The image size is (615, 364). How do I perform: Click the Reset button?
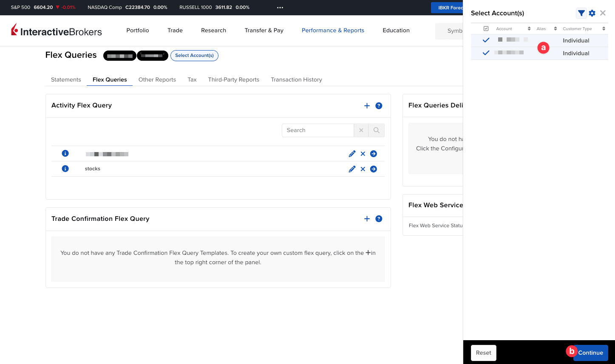pyautogui.click(x=483, y=353)
